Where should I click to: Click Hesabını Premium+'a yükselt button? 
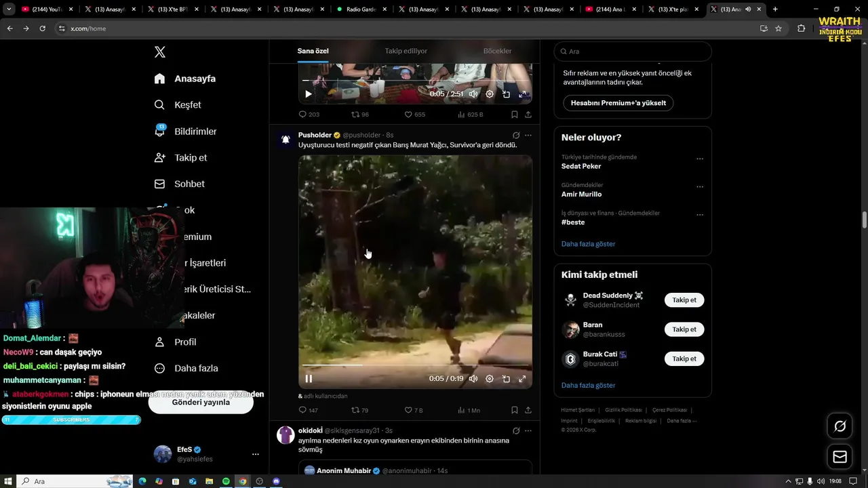(x=618, y=103)
